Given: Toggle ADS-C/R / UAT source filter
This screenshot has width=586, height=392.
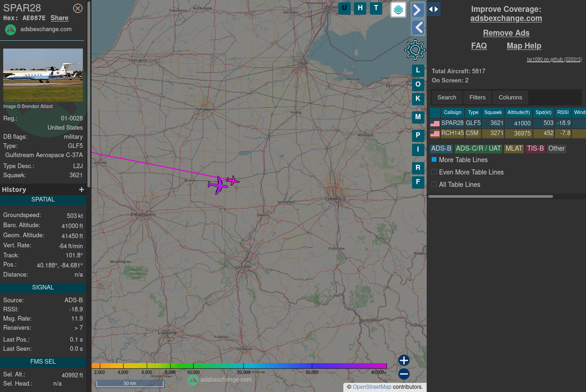Looking at the screenshot, I should tap(478, 149).
